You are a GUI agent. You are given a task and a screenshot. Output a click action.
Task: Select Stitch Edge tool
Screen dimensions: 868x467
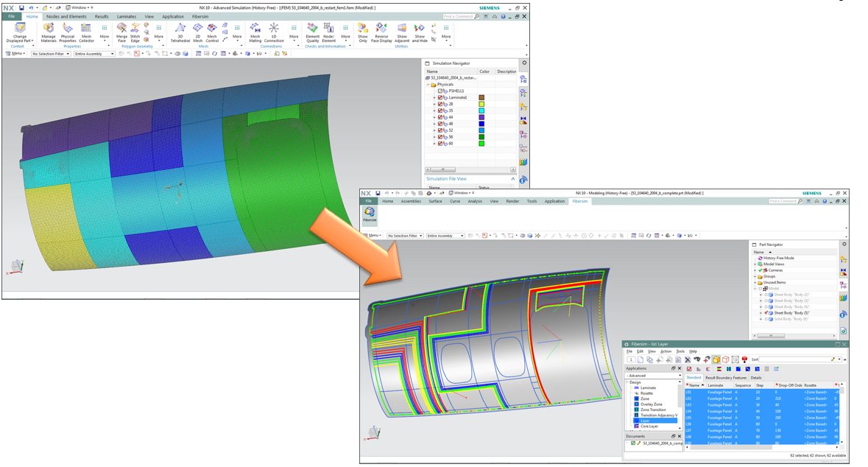[x=135, y=32]
